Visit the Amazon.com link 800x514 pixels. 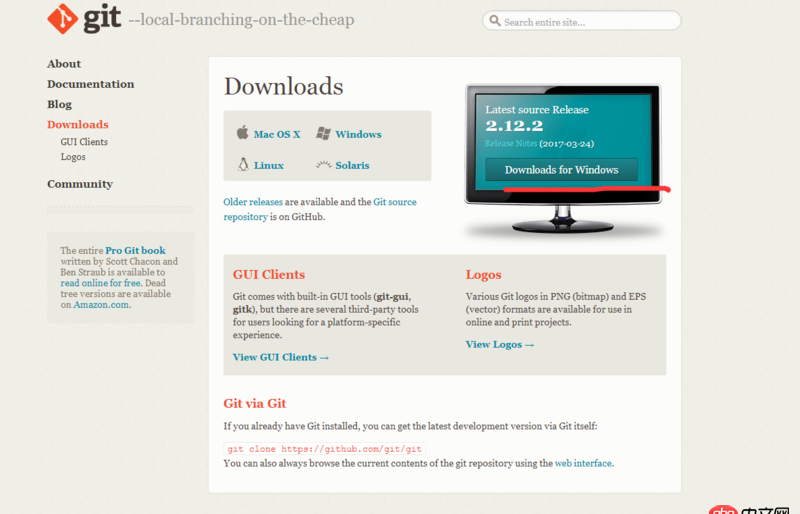coord(101,305)
